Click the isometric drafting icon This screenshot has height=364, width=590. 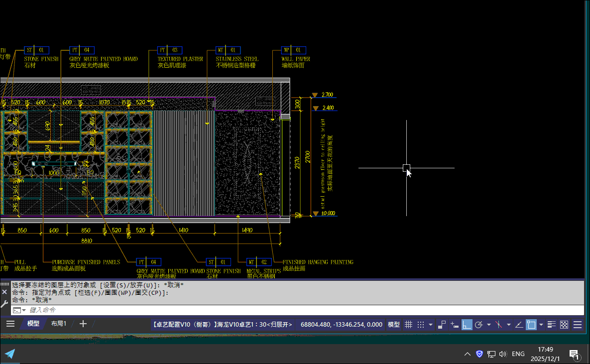pyautogui.click(x=499, y=325)
